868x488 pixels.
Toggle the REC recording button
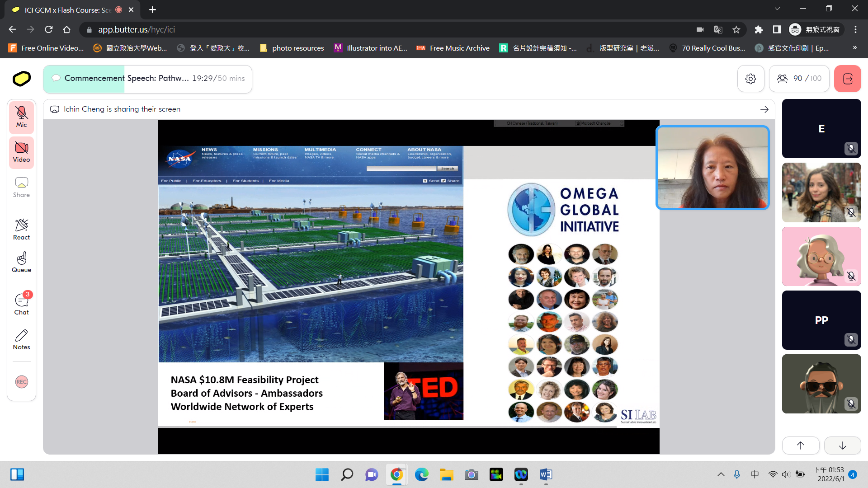pyautogui.click(x=21, y=382)
